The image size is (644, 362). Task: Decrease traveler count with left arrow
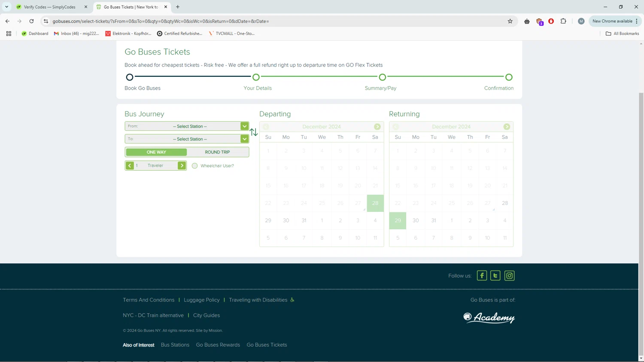130,166
